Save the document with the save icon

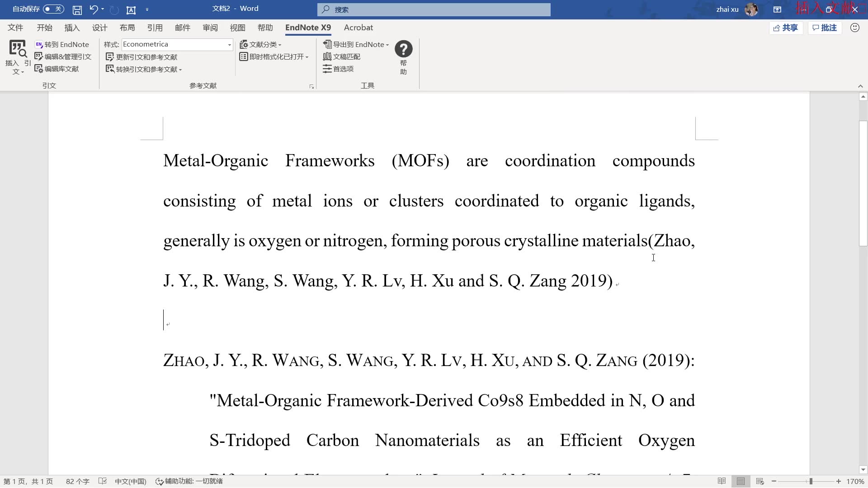(77, 9)
